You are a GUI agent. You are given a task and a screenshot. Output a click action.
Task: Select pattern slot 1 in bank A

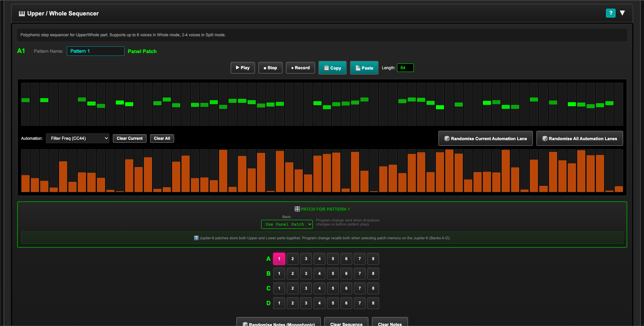click(279, 259)
